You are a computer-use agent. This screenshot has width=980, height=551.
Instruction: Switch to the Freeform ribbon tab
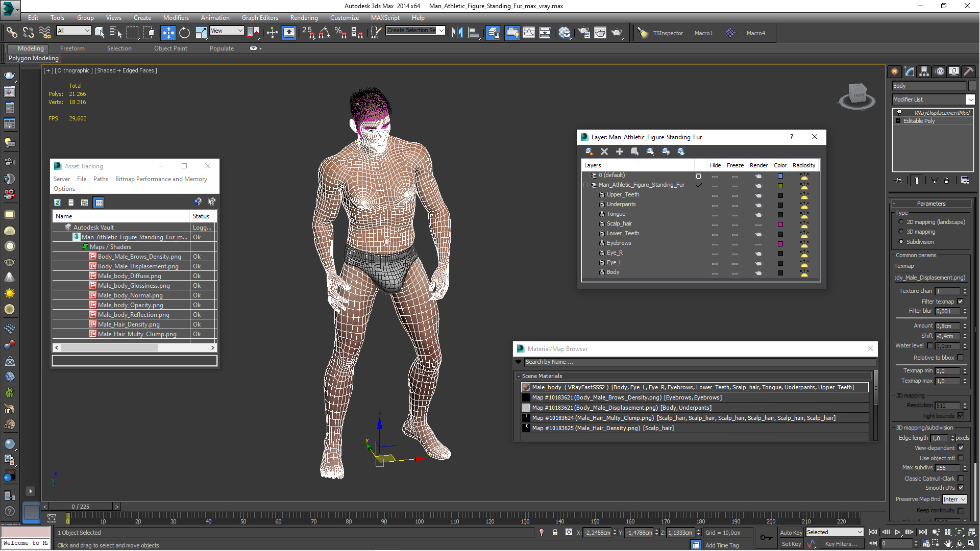click(x=72, y=48)
